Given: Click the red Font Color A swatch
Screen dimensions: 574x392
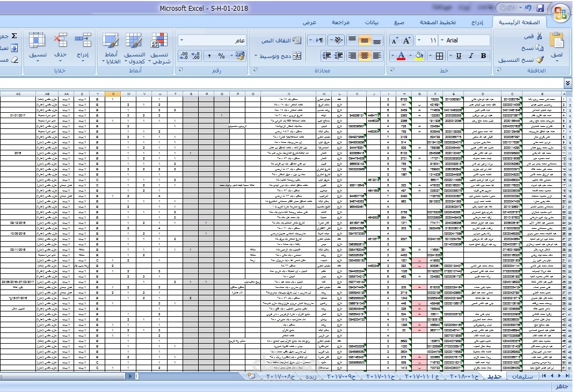Looking at the screenshot, I should (401, 56).
